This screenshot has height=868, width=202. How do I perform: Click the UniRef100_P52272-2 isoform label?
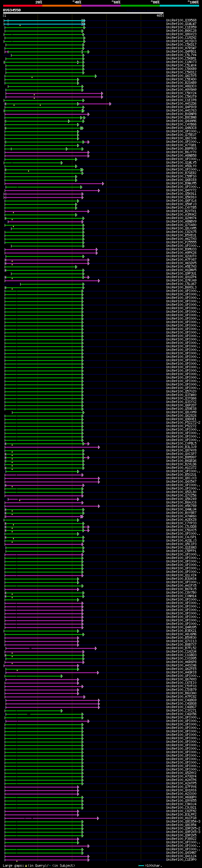pyautogui.click(x=183, y=422)
